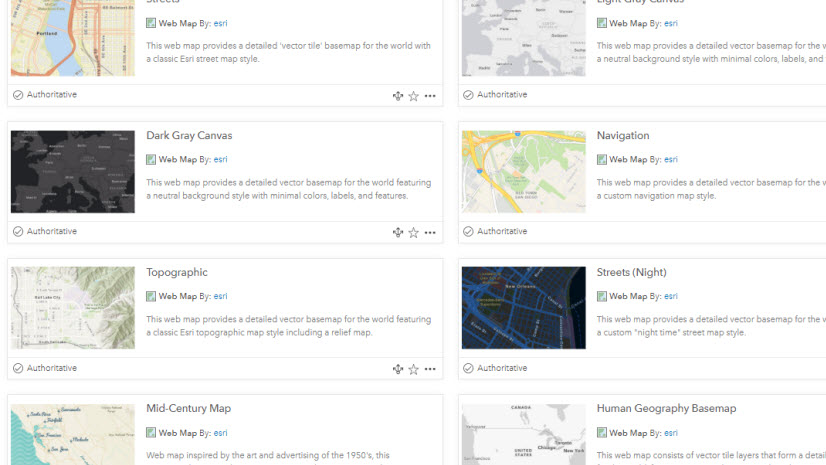This screenshot has height=465, width=826.
Task: Open the Dark Gray Canvas thumbnail
Action: pos(73,172)
